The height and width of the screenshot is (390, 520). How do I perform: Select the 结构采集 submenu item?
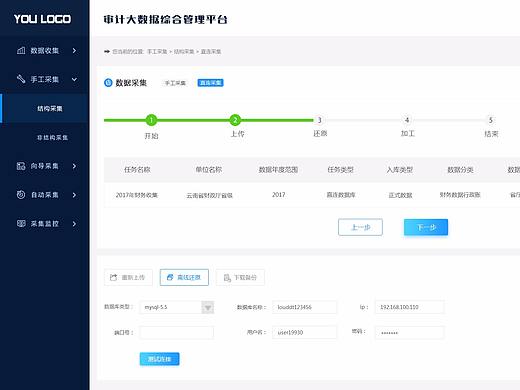pyautogui.click(x=45, y=108)
